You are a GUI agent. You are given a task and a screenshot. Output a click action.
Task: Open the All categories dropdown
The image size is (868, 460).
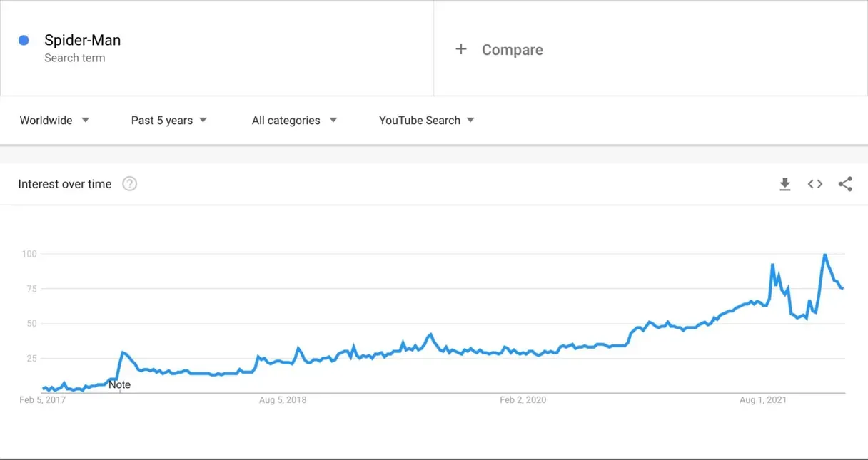(294, 121)
